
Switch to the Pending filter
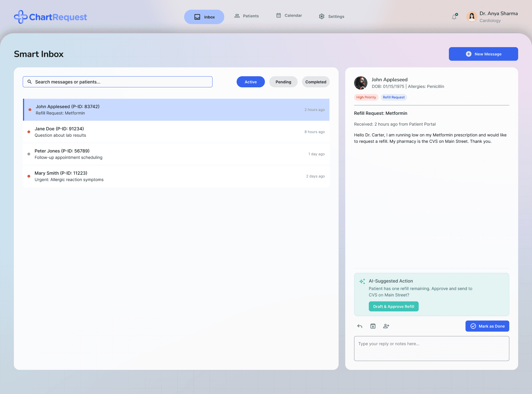click(283, 82)
